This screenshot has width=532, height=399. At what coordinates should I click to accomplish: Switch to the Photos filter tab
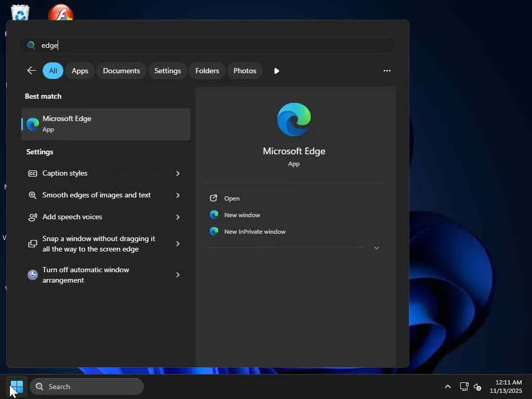[x=245, y=71]
